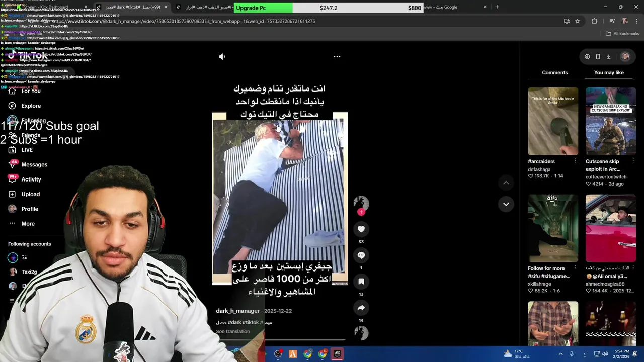This screenshot has width=644, height=362.
Task: Open volume control in system tray
Action: tap(605, 354)
